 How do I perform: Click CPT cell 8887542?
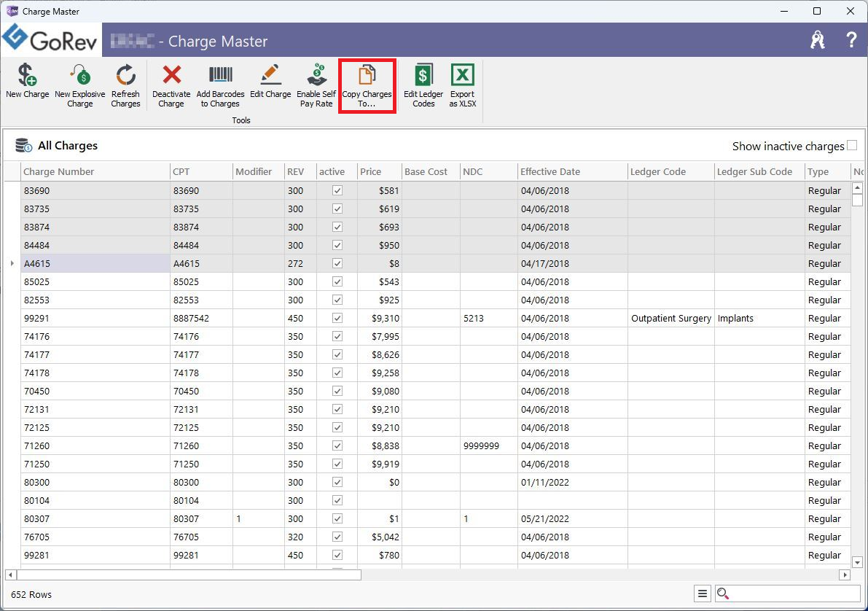(201, 318)
